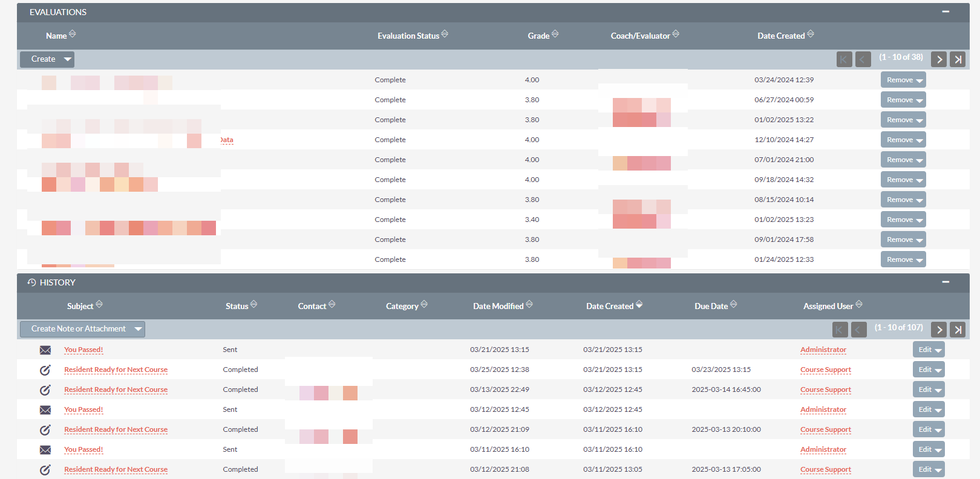
Task: Sort history by Assigned User header
Action: click(828, 306)
